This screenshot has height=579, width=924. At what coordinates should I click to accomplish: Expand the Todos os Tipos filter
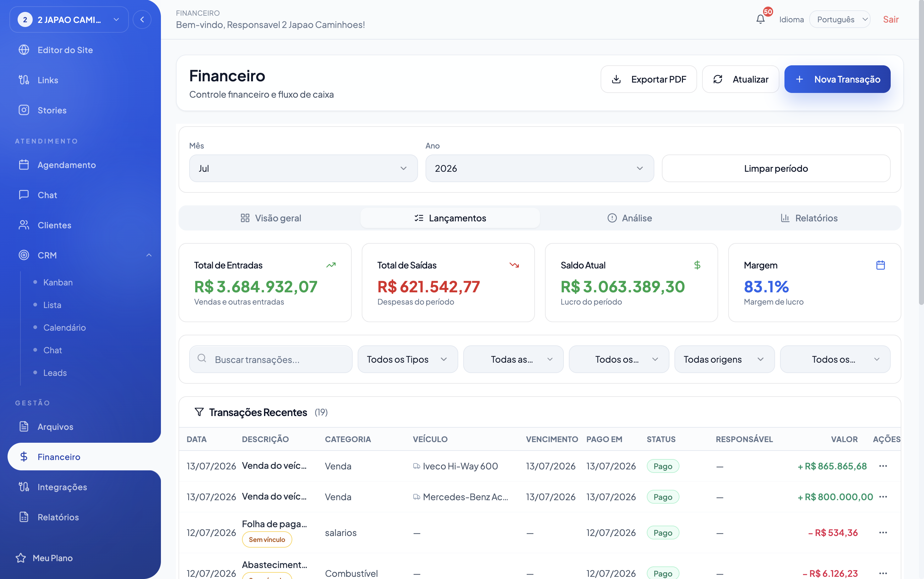coord(407,359)
